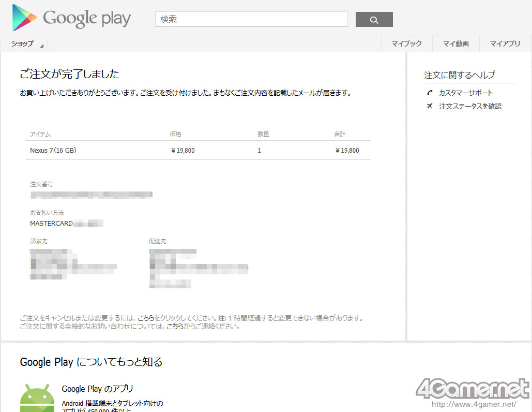This screenshot has height=412, width=532.
Task: Click the MASTERCARD payment method text
Action: click(x=51, y=223)
